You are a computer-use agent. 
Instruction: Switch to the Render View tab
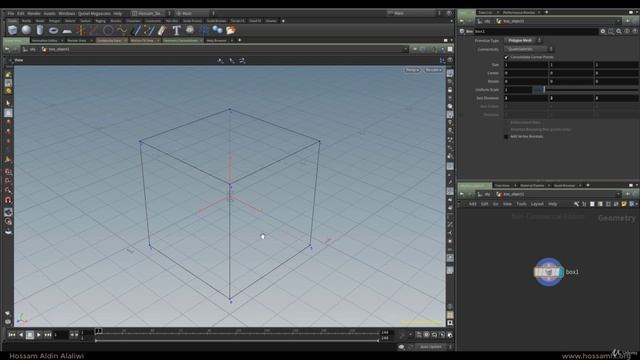[x=77, y=40]
